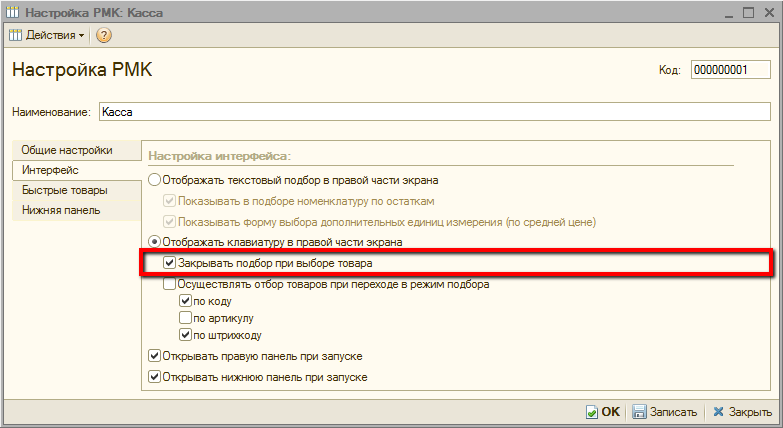The height and width of the screenshot is (428, 783).
Task: Click the Код input field
Action: pos(730,70)
